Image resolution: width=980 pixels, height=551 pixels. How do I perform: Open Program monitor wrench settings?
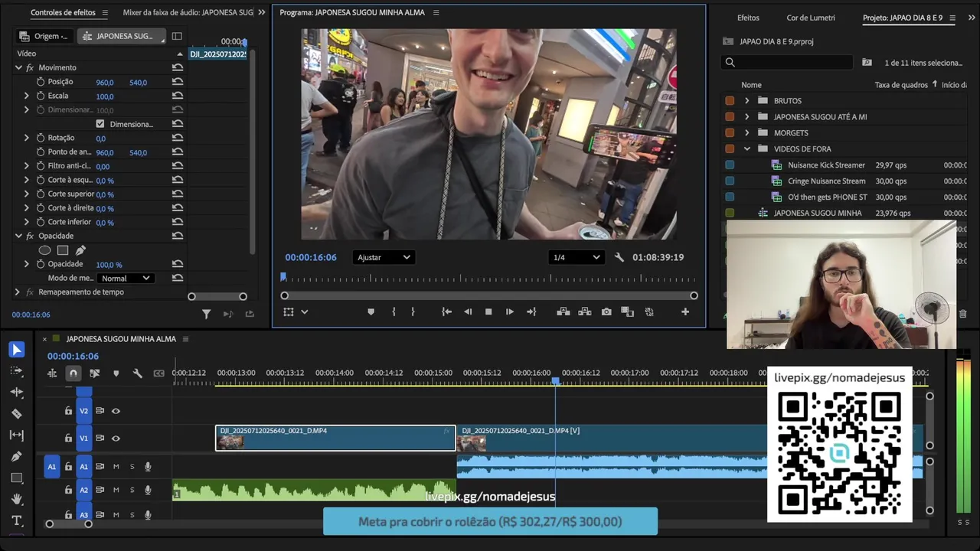click(619, 258)
